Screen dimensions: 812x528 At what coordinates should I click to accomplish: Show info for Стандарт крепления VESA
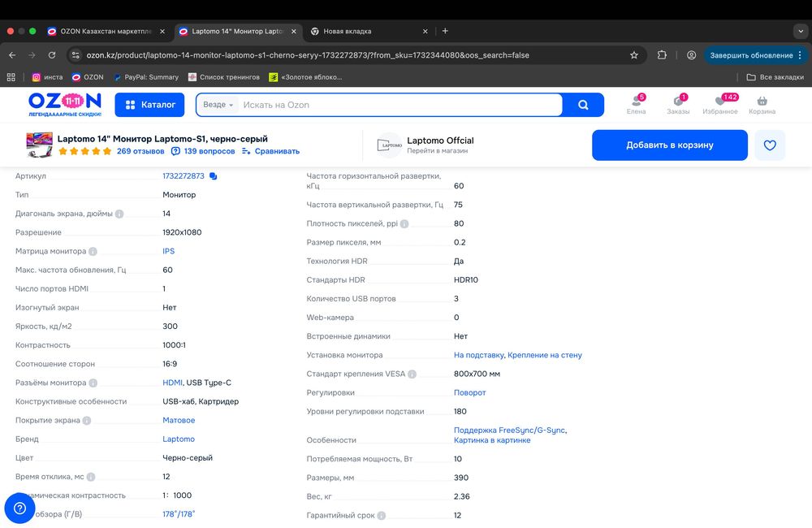[412, 374]
